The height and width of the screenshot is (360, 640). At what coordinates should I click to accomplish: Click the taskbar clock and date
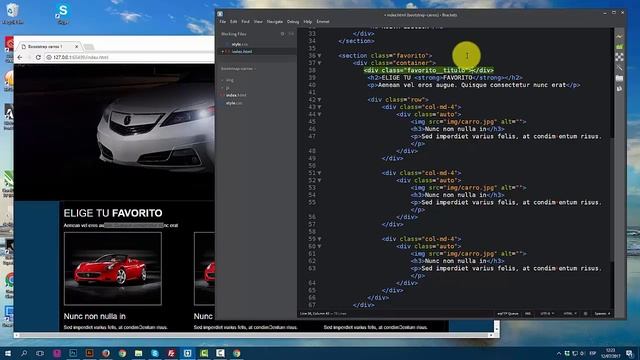pos(611,353)
